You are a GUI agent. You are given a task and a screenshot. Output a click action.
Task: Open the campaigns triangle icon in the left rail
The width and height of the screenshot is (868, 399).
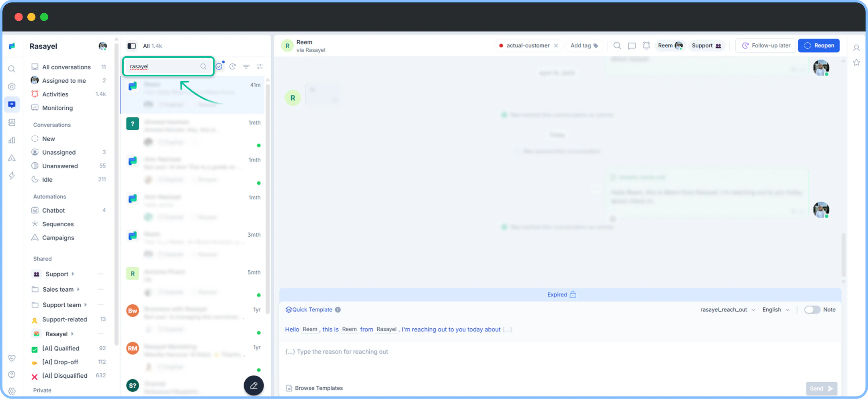(x=12, y=158)
